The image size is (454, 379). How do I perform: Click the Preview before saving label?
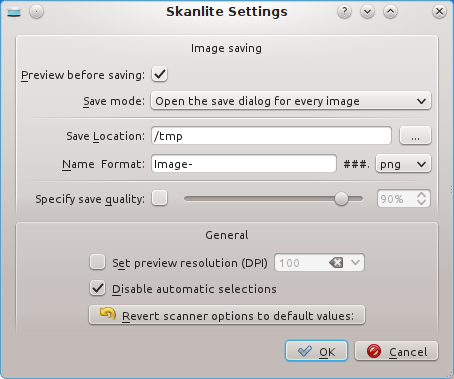pyautogui.click(x=83, y=75)
